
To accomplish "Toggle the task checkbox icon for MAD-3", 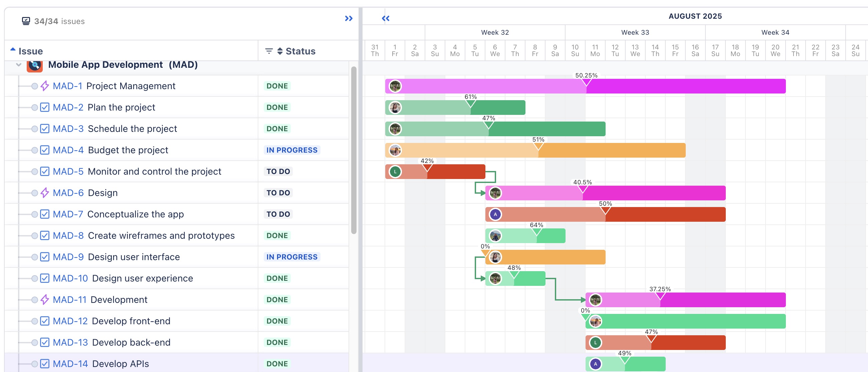I will tap(45, 129).
